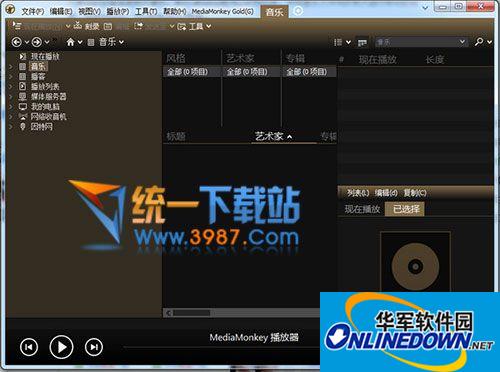This screenshot has height=372, width=500.
Task: Open the 帮助(H) menu
Action: (174, 12)
